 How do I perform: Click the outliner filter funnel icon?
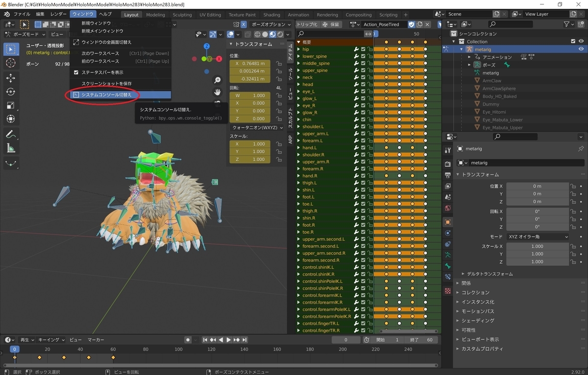(566, 24)
